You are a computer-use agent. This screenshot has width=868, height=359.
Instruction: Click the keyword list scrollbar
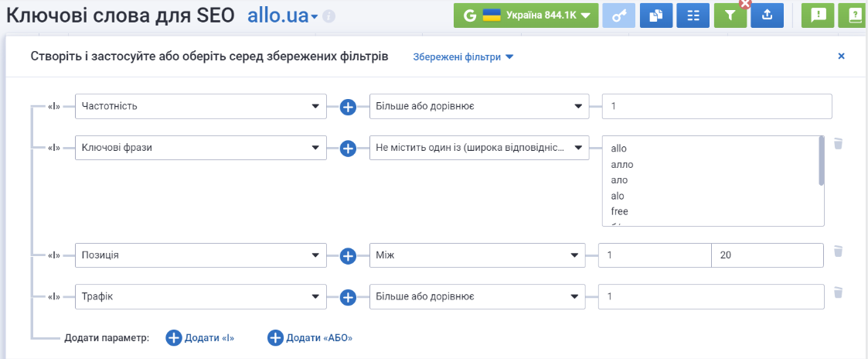pos(822,161)
